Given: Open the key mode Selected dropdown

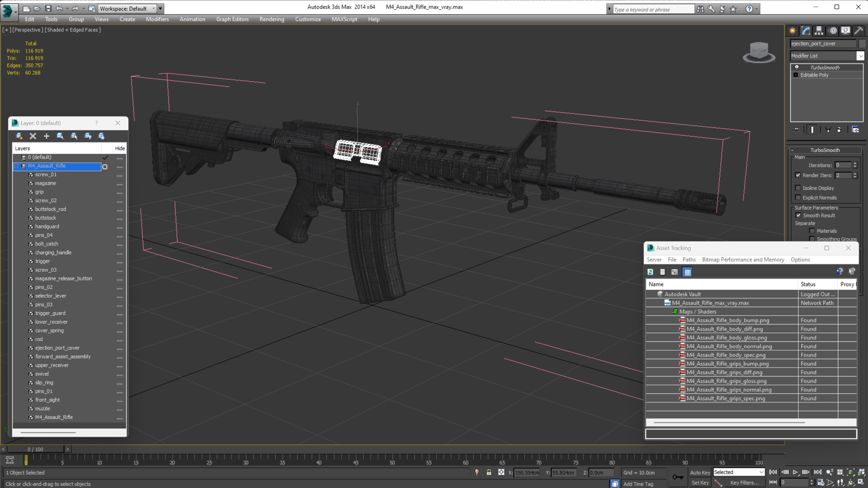Looking at the screenshot, I should (x=739, y=472).
